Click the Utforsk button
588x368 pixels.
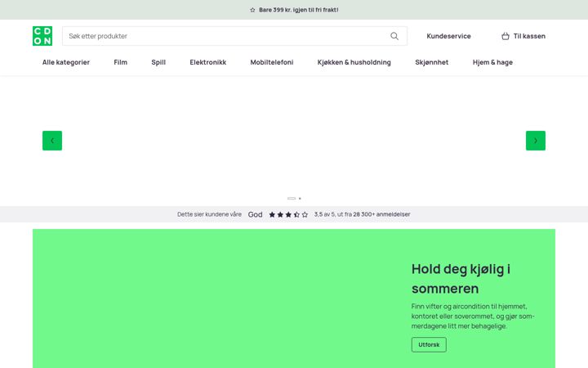(429, 345)
